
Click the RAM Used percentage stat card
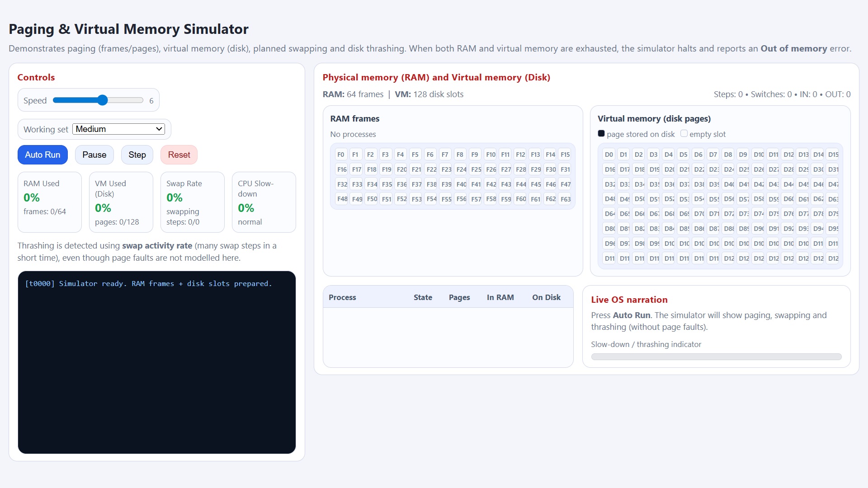(x=50, y=202)
